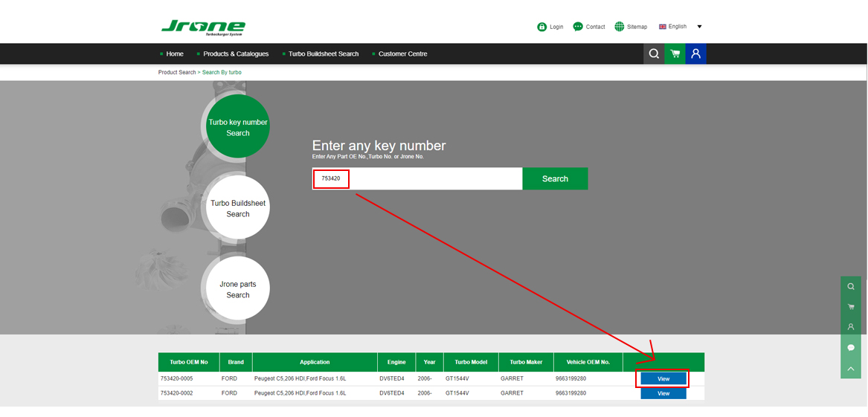The height and width of the screenshot is (417, 868).
Task: Click the Enter any key number heading
Action: tap(379, 146)
